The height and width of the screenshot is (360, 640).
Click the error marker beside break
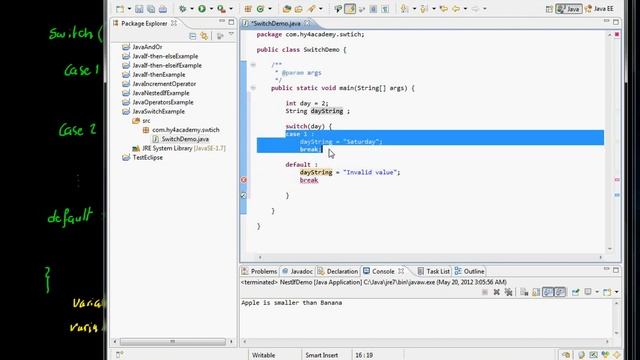[x=244, y=180]
